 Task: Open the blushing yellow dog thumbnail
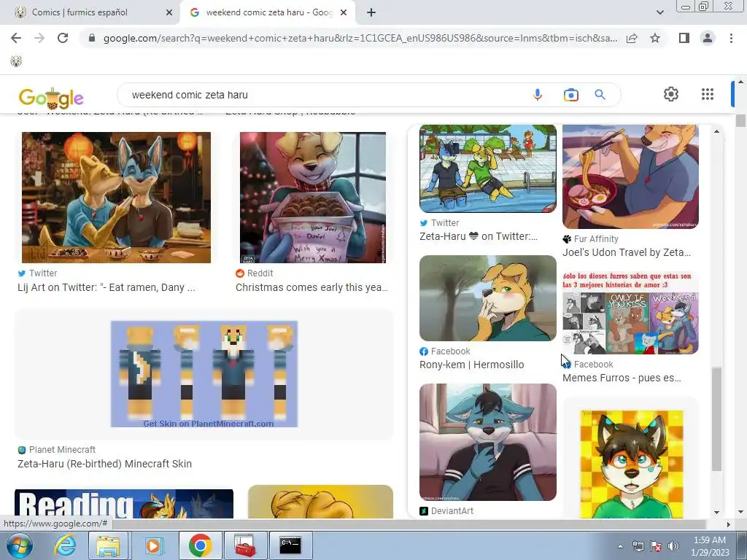tap(488, 298)
